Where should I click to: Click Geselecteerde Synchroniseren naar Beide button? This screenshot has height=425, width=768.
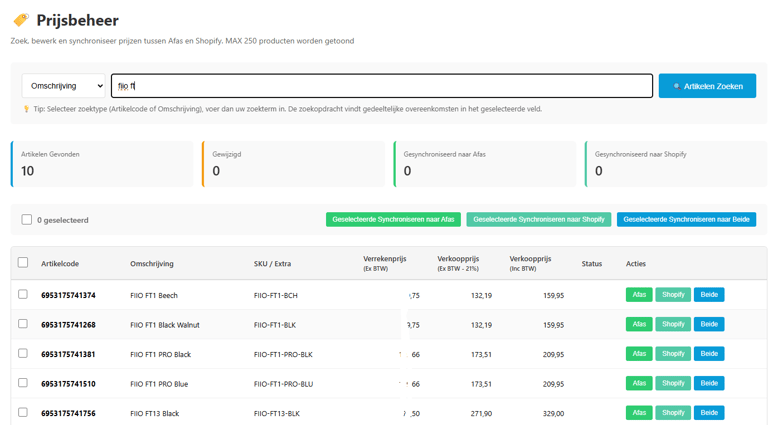686,220
